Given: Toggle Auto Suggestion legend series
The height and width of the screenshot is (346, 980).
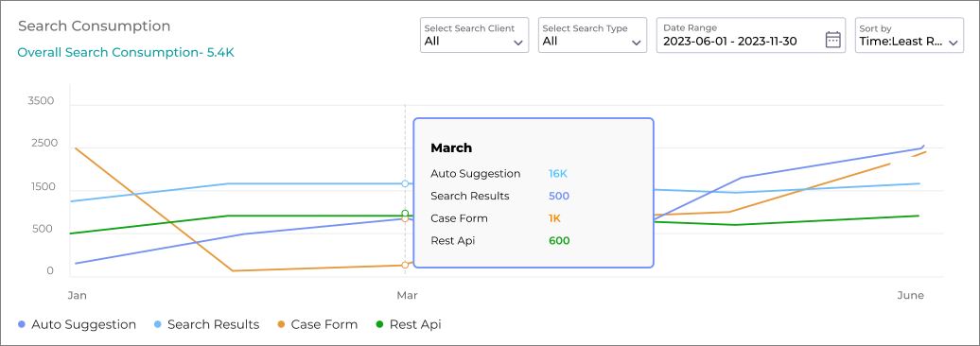Looking at the screenshot, I should pyautogui.click(x=77, y=325).
